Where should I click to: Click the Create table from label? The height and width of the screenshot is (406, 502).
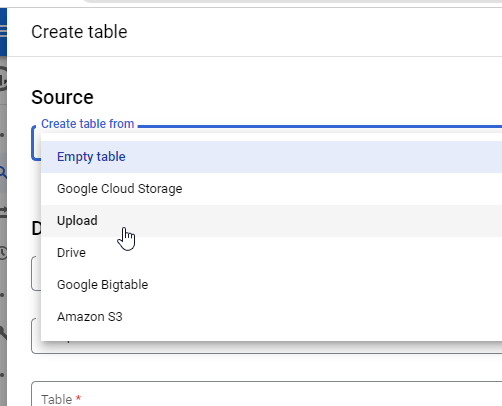coord(88,124)
